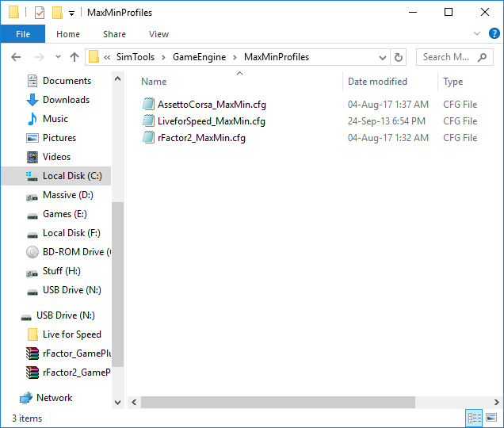The height and width of the screenshot is (428, 504).
Task: Click SimTools in the address path
Action: [136, 57]
